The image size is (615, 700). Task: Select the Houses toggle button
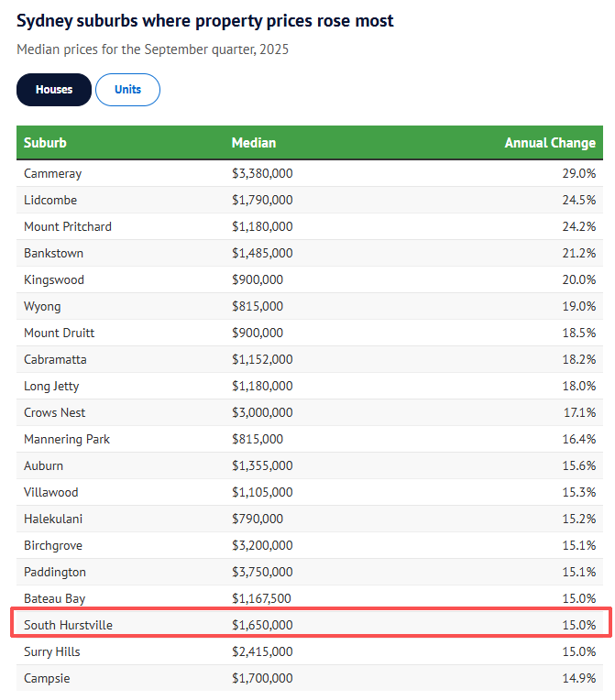[x=54, y=90]
